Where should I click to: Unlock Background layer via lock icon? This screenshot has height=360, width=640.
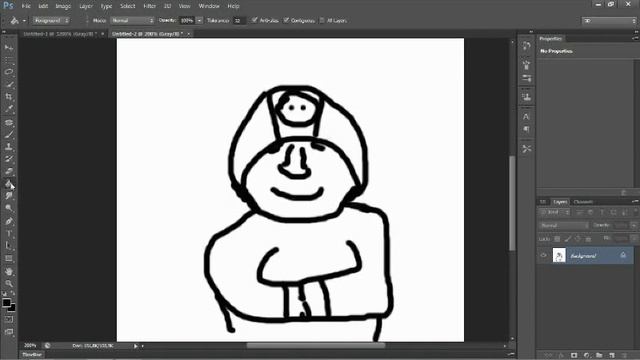click(x=623, y=255)
